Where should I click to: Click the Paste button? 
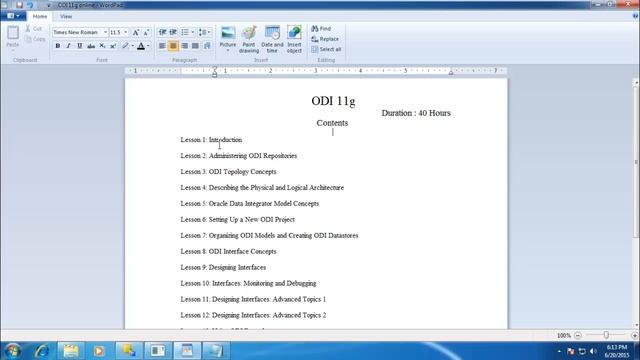point(13,37)
